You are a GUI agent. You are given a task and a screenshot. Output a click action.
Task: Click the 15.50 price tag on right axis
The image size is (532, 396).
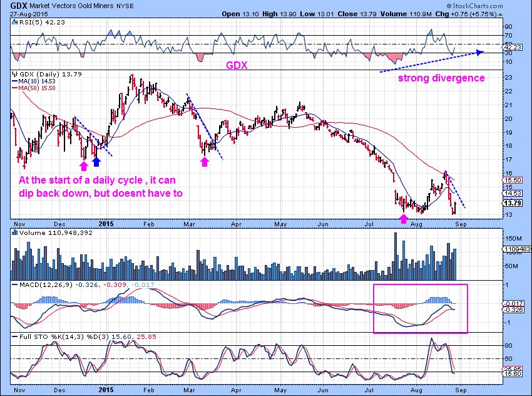click(513, 180)
